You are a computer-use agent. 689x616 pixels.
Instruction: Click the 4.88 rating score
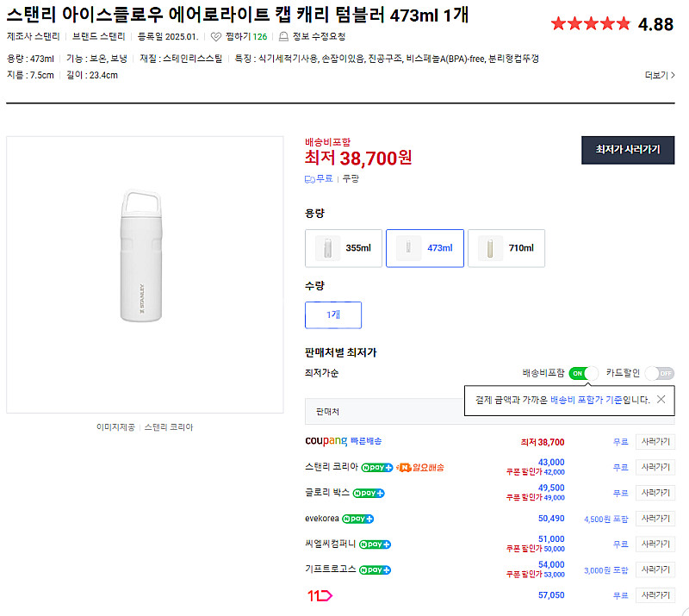pos(655,24)
